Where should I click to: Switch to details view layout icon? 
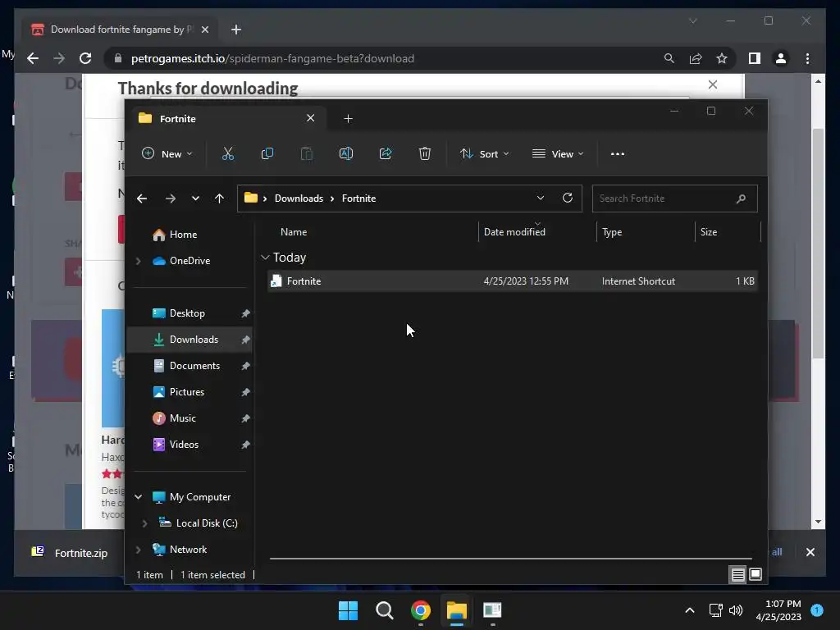tap(737, 575)
